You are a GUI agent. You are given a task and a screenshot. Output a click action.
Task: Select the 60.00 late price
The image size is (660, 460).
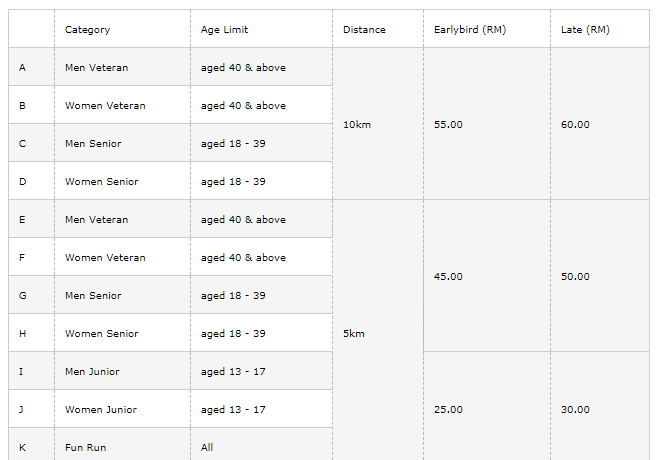[576, 125]
